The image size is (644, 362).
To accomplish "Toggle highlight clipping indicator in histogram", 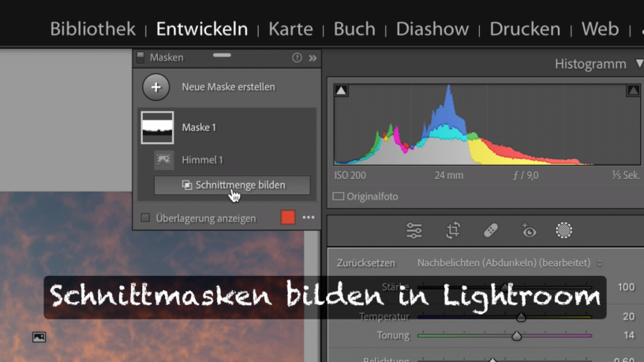I will tap(633, 90).
